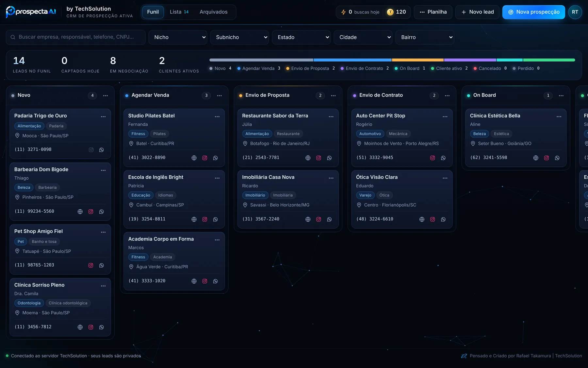Open the Nicho filter dropdown
The image size is (588, 368).
(178, 37)
